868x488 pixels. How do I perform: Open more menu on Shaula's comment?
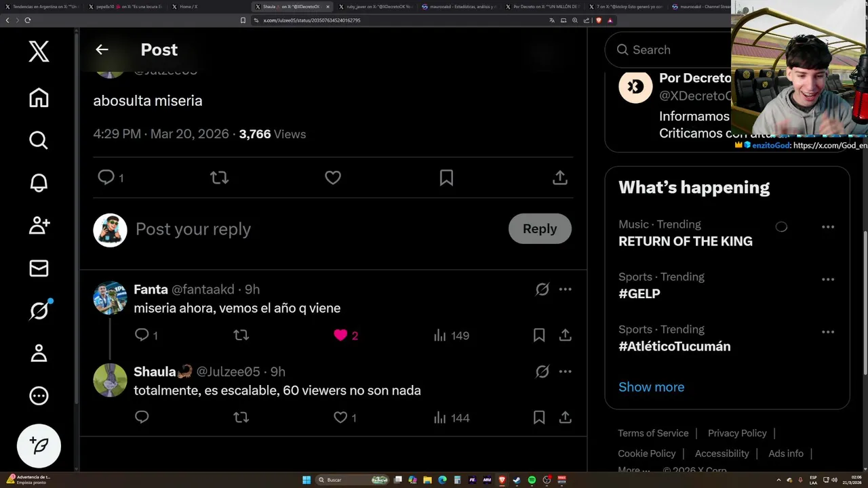565,371
